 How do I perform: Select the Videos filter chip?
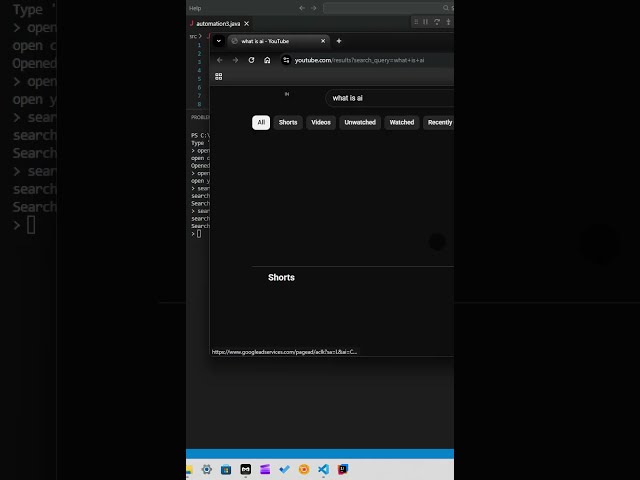[321, 122]
